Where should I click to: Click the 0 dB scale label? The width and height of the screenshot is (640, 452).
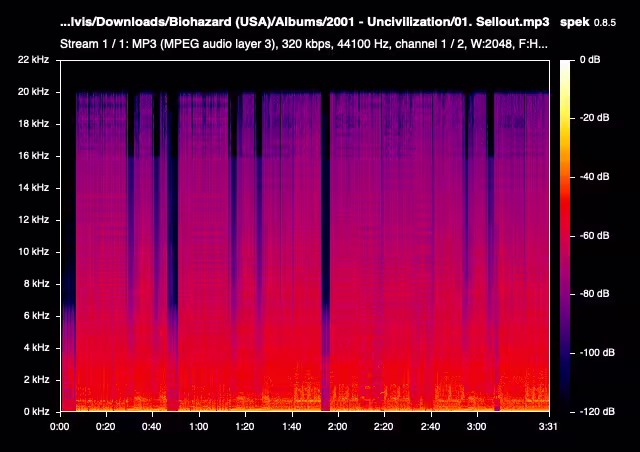pos(590,60)
